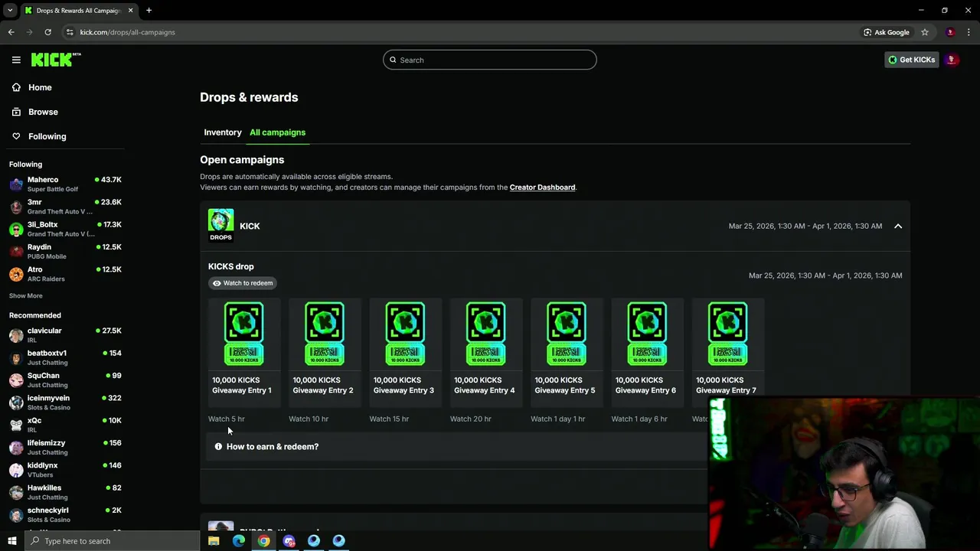The height and width of the screenshot is (551, 980).
Task: Select the All campaigns tab
Action: (277, 132)
